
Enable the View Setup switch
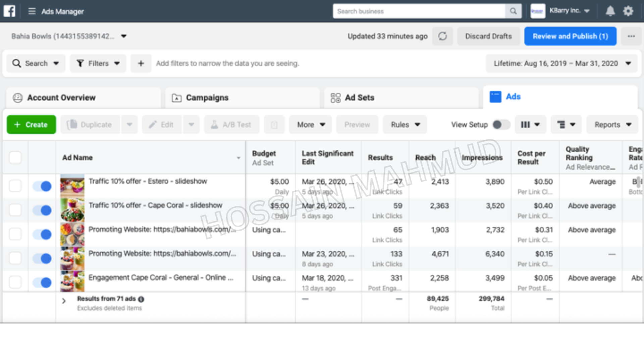click(501, 125)
